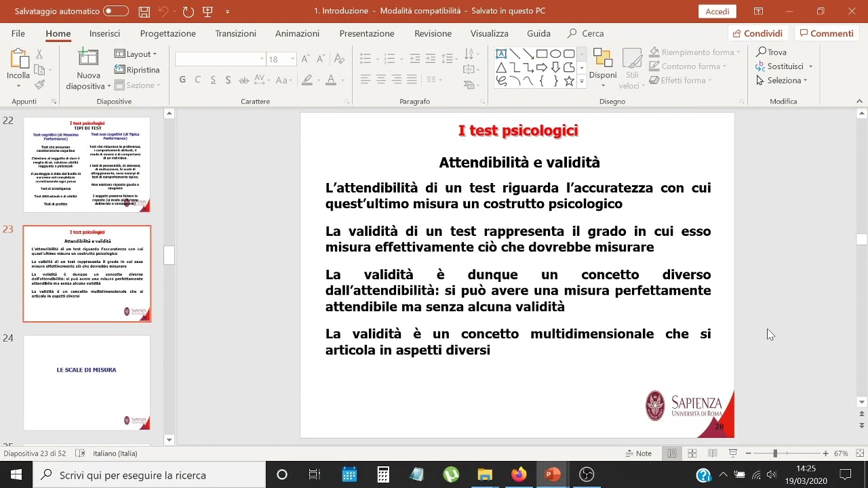Switch to Normal view in status bar
This screenshot has width=868, height=488.
672,453
